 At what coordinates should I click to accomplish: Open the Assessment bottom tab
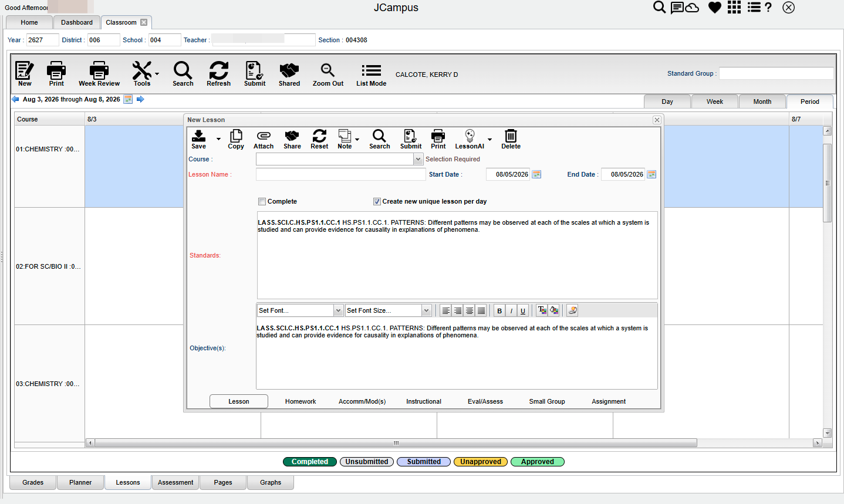pyautogui.click(x=175, y=482)
